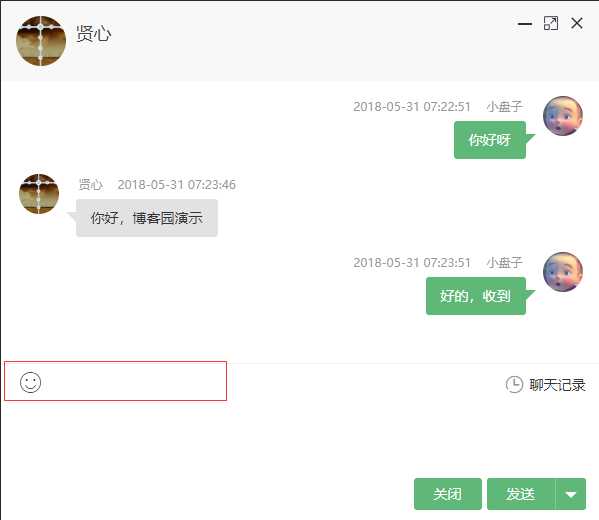Click 贤心 avatar in header
The image size is (599, 520).
coord(41,41)
